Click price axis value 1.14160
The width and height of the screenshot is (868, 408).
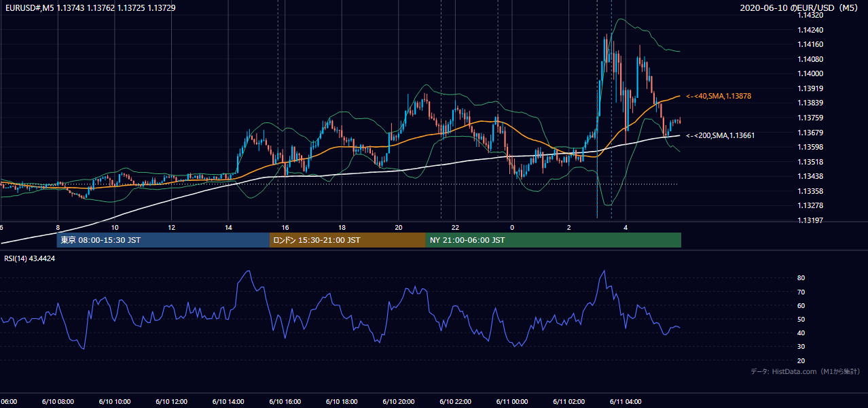[810, 44]
